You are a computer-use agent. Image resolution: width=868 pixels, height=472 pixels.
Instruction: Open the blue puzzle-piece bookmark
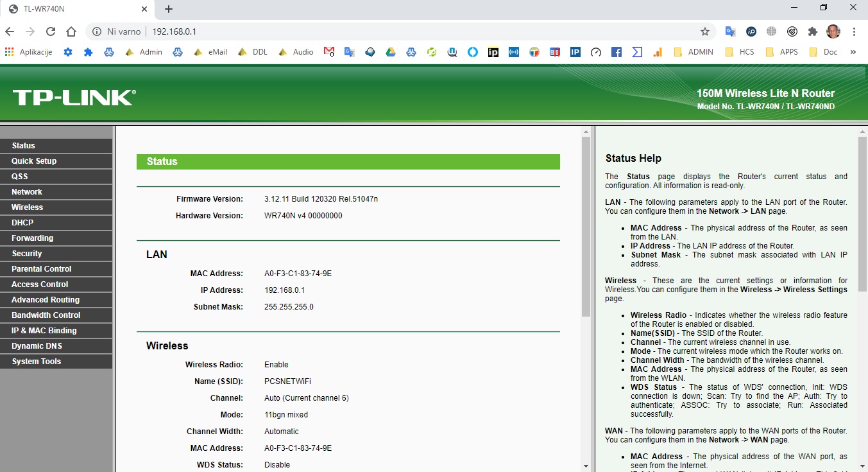click(89, 52)
